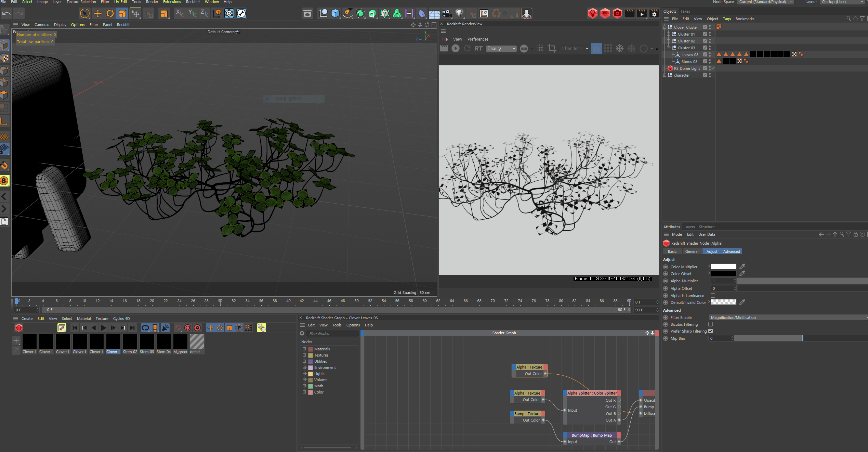Click the Color Multiplier white swatch

click(723, 267)
